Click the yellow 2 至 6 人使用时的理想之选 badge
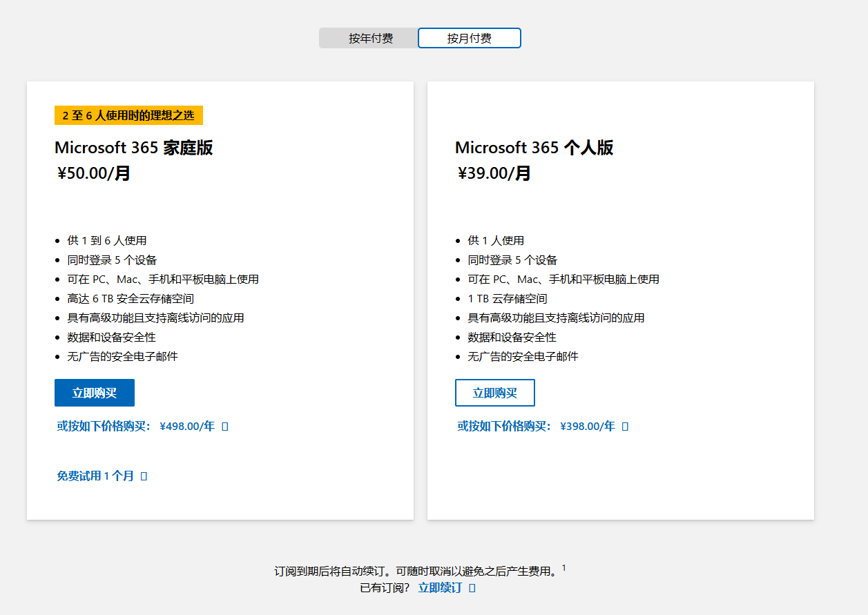Image resolution: width=868 pixels, height=615 pixels. click(x=128, y=115)
